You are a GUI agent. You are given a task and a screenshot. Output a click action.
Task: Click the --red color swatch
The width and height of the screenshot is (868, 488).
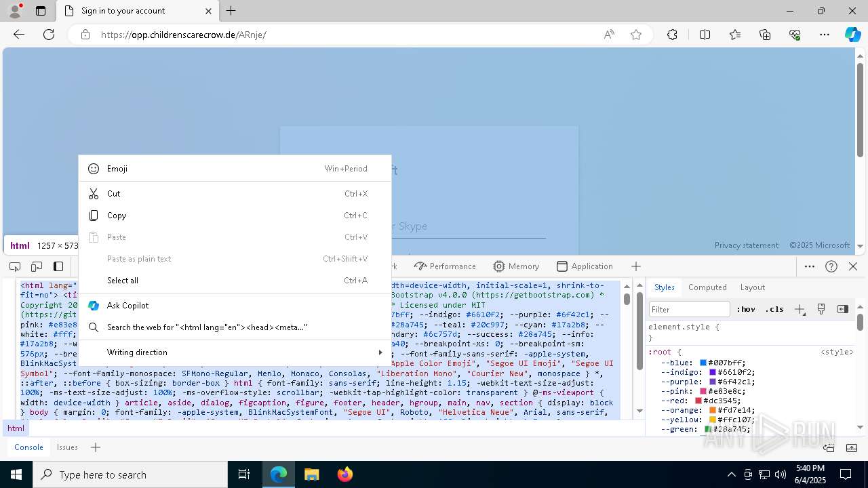tap(698, 401)
